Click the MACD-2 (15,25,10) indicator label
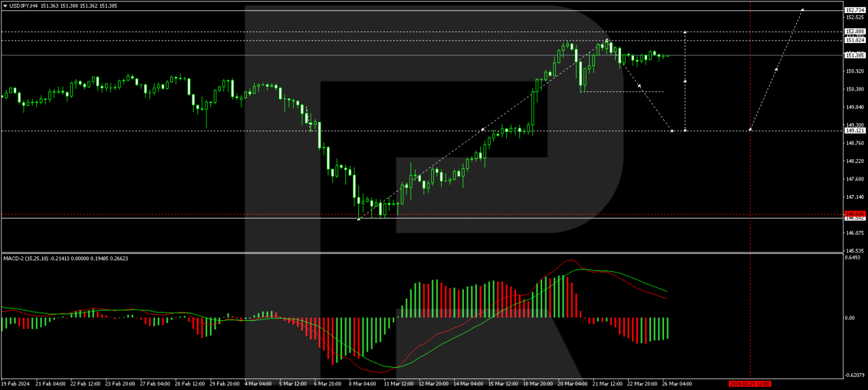This screenshot has width=868, height=390. [33, 258]
